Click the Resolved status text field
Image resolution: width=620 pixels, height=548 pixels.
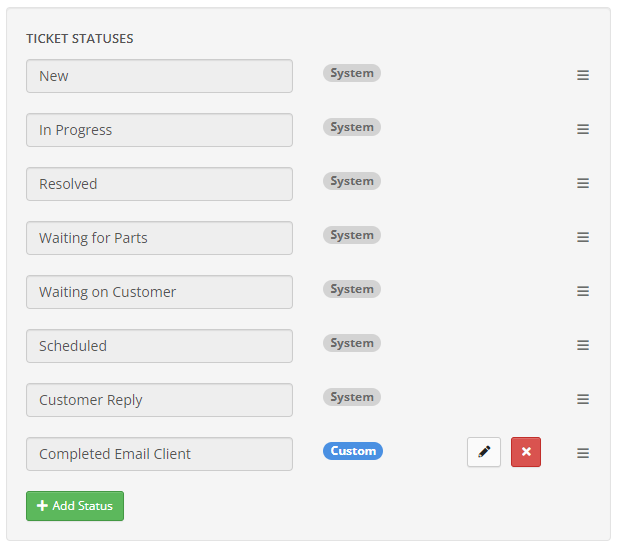[159, 184]
